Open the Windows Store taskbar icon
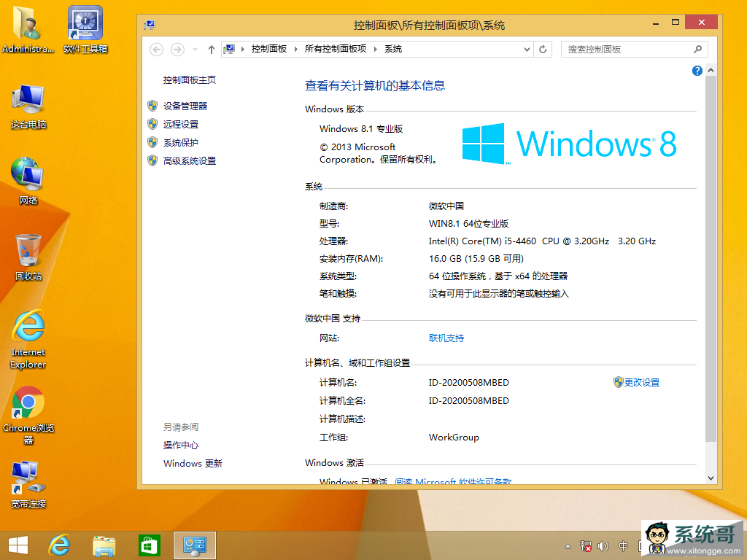The image size is (747, 560). 149,545
